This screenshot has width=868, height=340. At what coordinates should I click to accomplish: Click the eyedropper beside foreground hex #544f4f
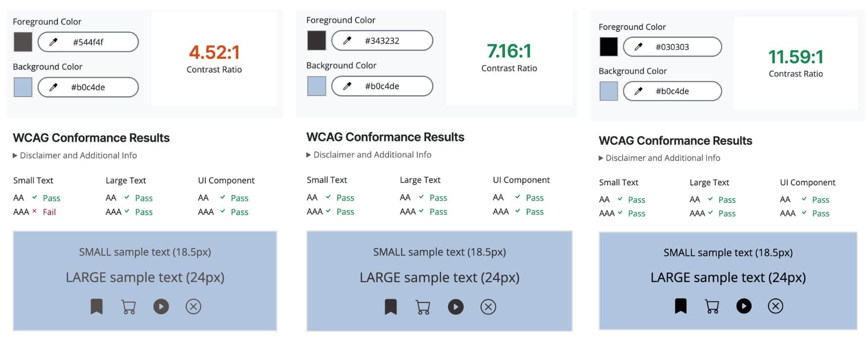coord(53,42)
